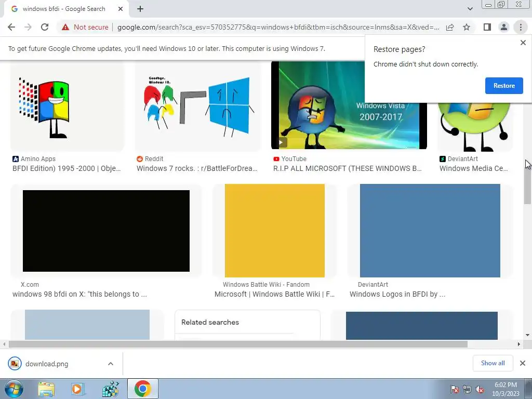The height and width of the screenshot is (399, 532).
Task: Open the yellow Windows Battle Wiki image
Action: pyautogui.click(x=274, y=231)
